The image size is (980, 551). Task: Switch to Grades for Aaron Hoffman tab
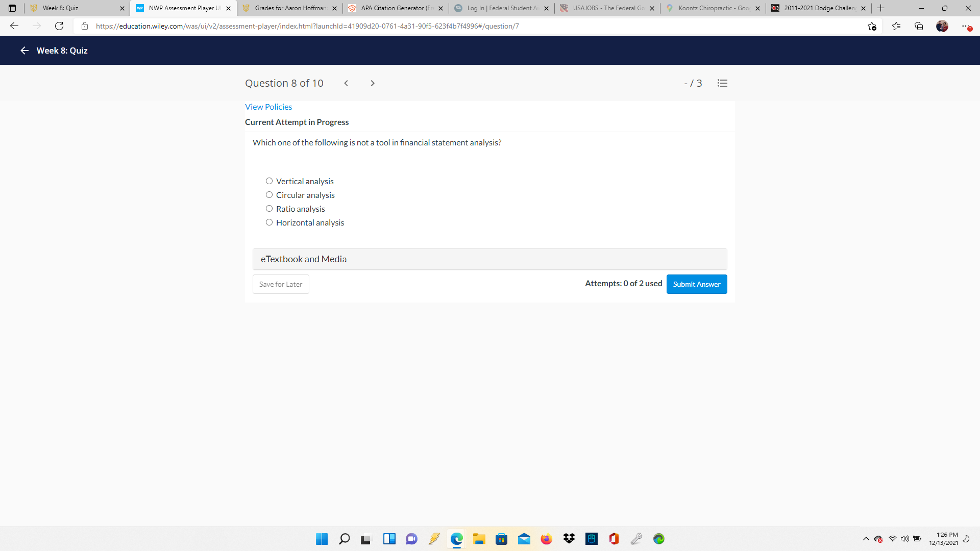[289, 8]
